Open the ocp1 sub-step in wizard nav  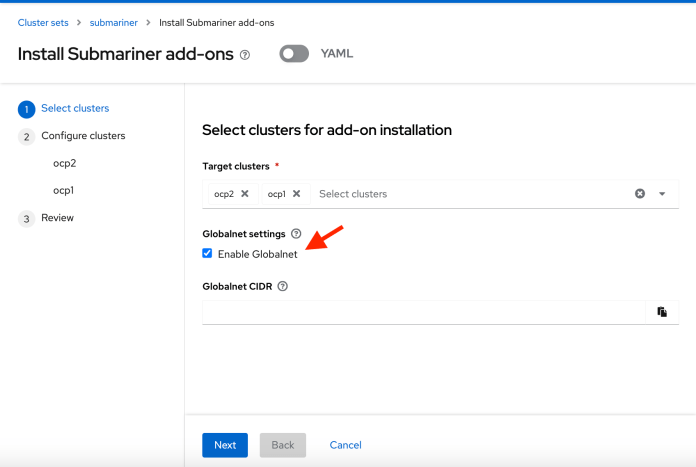(63, 190)
